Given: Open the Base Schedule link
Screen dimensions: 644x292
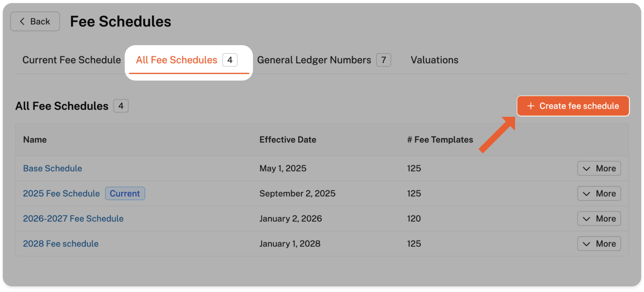Looking at the screenshot, I should 53,168.
